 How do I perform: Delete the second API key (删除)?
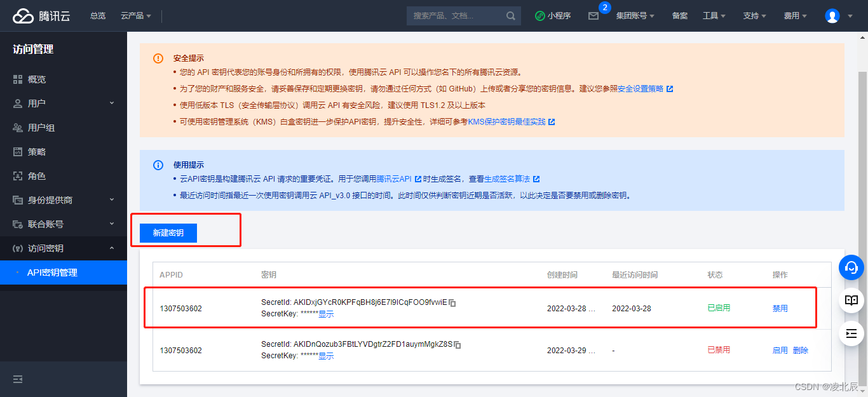(801, 351)
